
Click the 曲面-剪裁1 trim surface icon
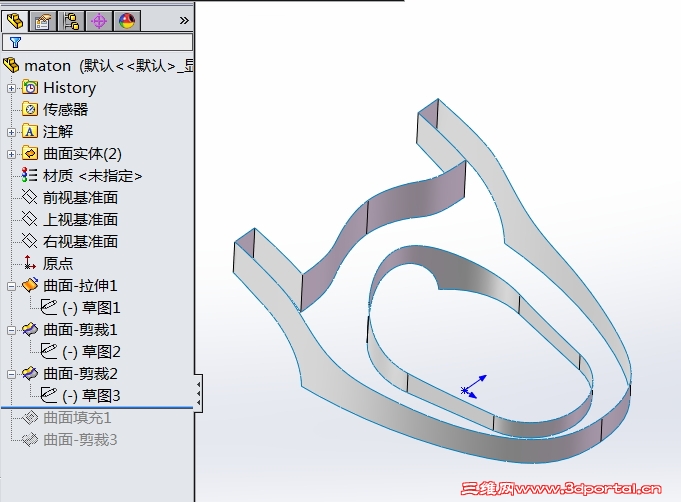[30, 329]
